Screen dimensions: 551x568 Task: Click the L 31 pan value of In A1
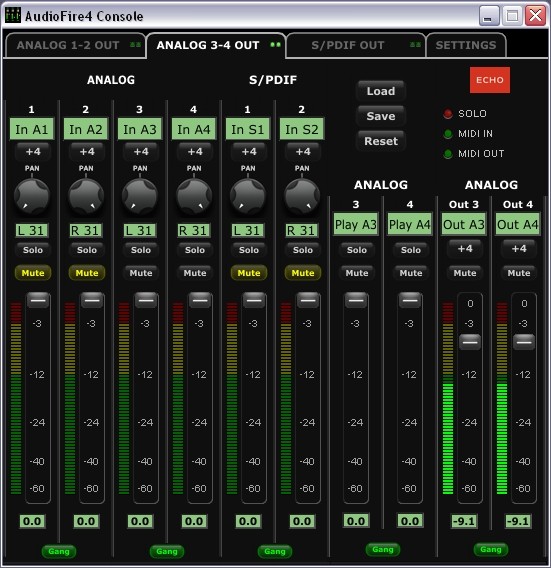31,230
